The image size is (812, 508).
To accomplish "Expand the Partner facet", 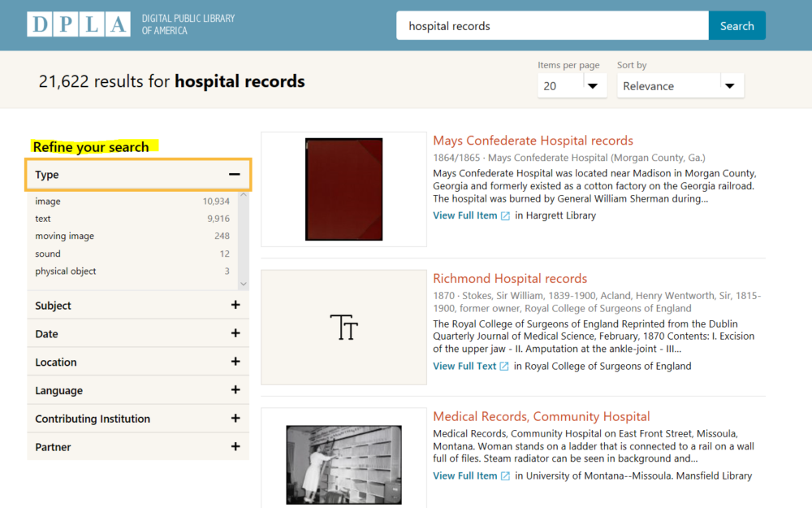I will (235, 446).
